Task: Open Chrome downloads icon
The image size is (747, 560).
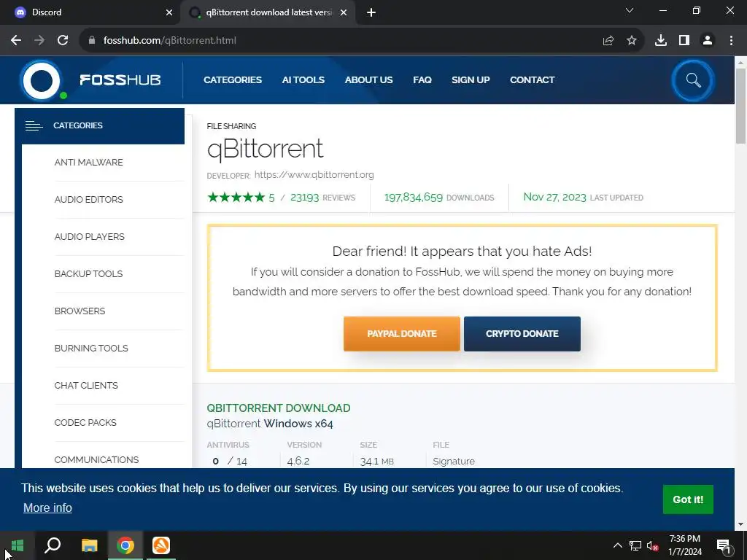Action: coord(661,41)
